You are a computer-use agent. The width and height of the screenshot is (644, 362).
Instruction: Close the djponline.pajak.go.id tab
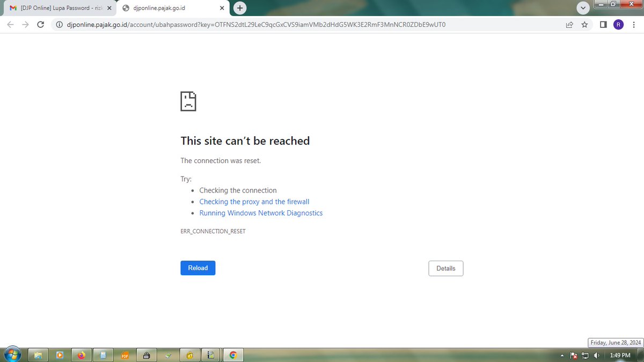223,8
